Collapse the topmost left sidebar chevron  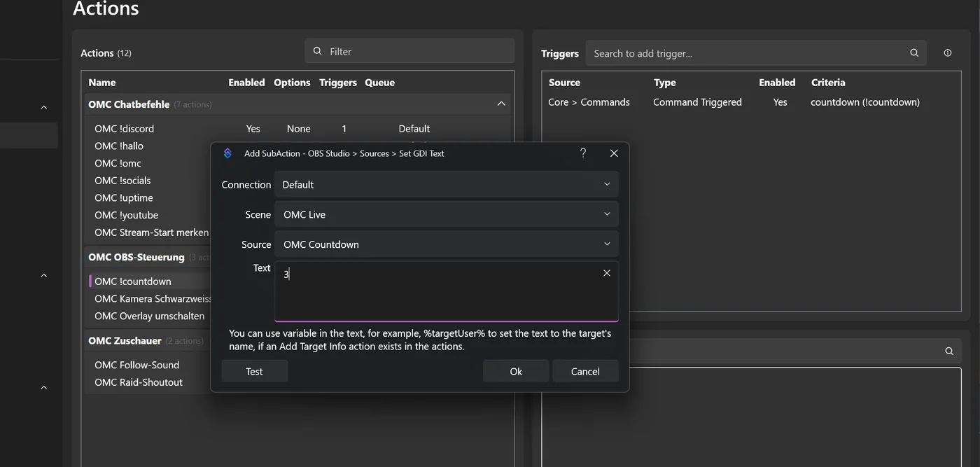pos(43,107)
